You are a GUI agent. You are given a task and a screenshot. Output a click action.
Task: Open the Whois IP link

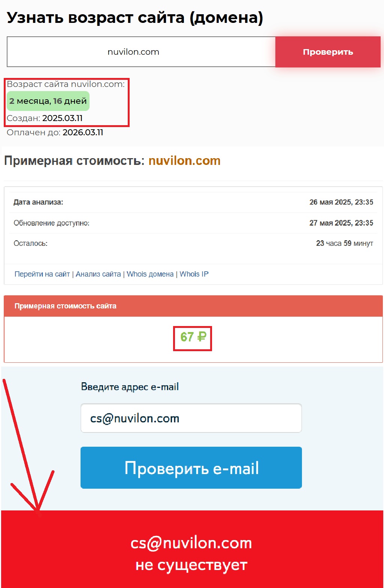(194, 274)
